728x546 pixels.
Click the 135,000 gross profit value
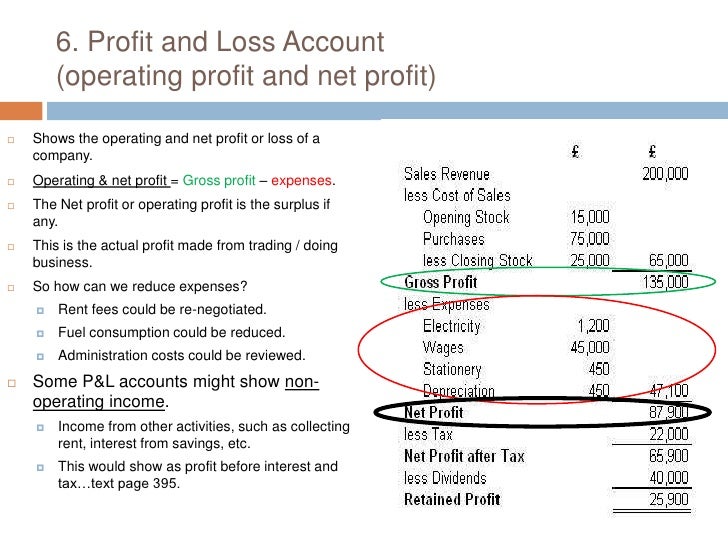pos(665,282)
